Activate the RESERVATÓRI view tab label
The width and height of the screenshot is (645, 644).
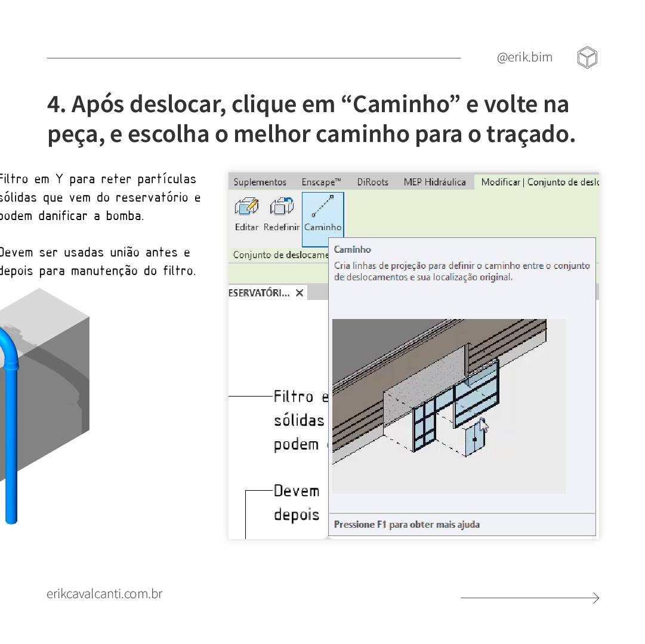(x=259, y=293)
